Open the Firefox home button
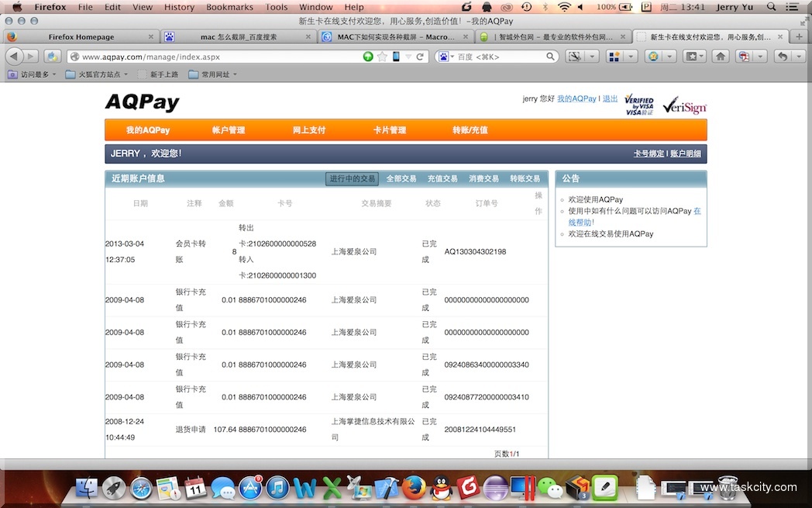812x508 pixels. click(721, 56)
